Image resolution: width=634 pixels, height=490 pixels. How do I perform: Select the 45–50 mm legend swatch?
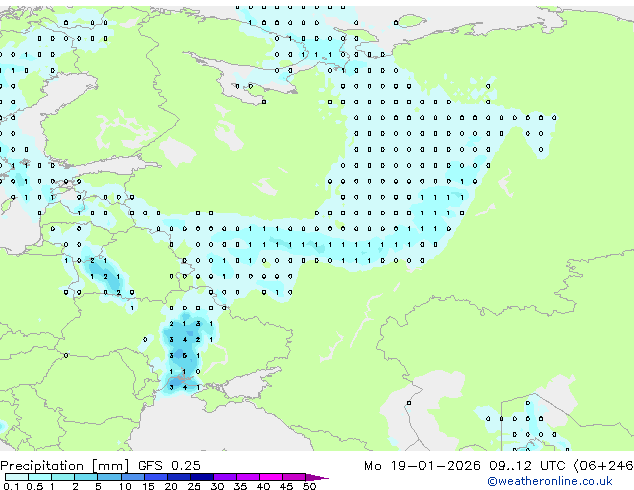tap(294, 477)
